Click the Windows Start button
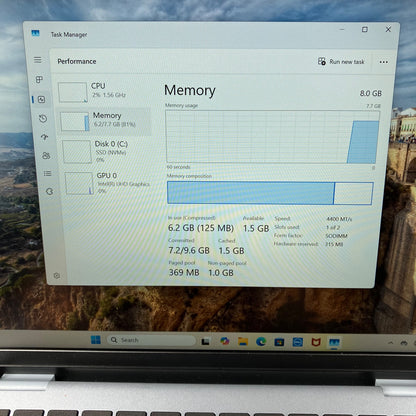 96,340
